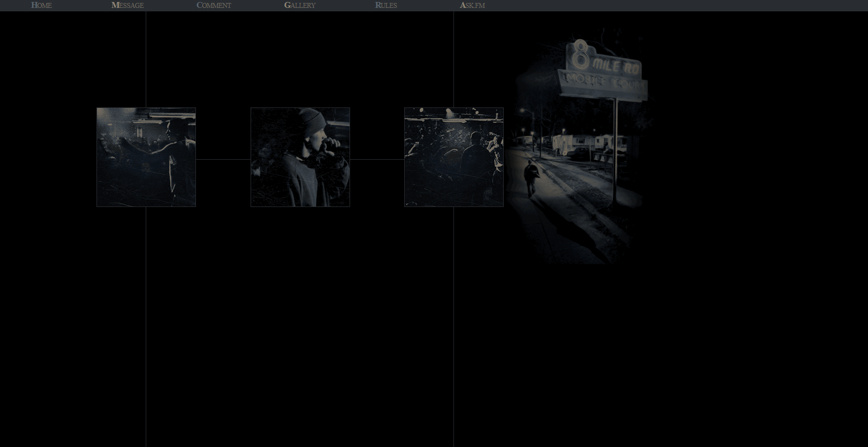The image size is (868, 447).
Task: Open thumbnail of performer seen from behind facing audience
Action: (454, 157)
